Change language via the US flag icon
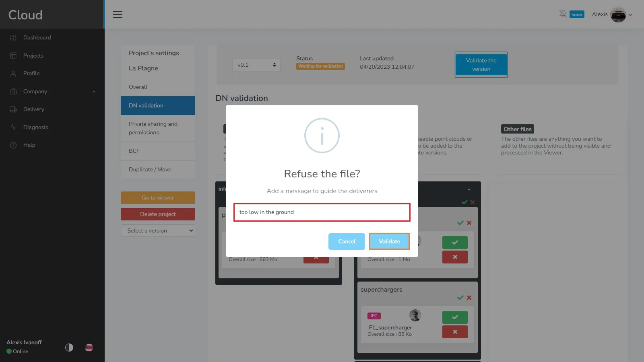Image resolution: width=644 pixels, height=362 pixels. 89,348
